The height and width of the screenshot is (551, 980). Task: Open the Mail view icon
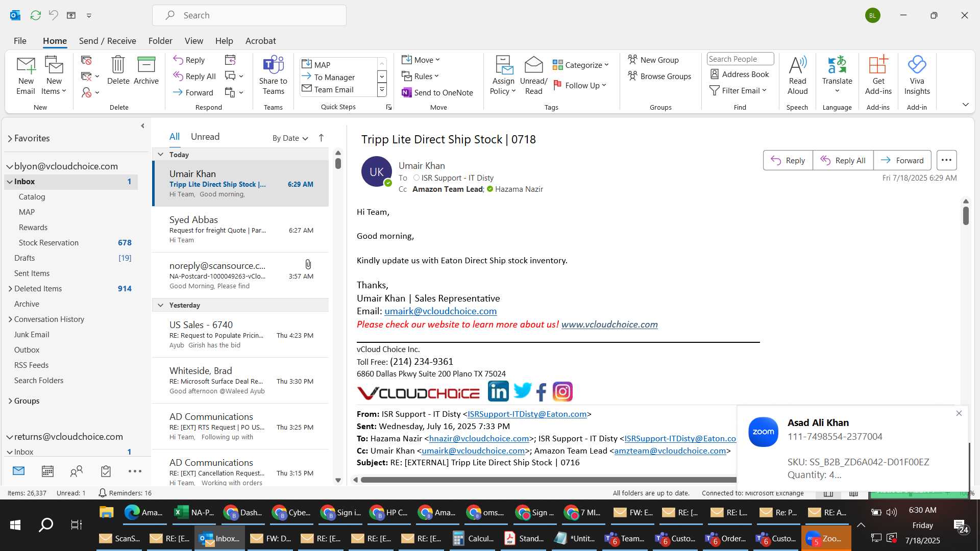click(x=18, y=471)
